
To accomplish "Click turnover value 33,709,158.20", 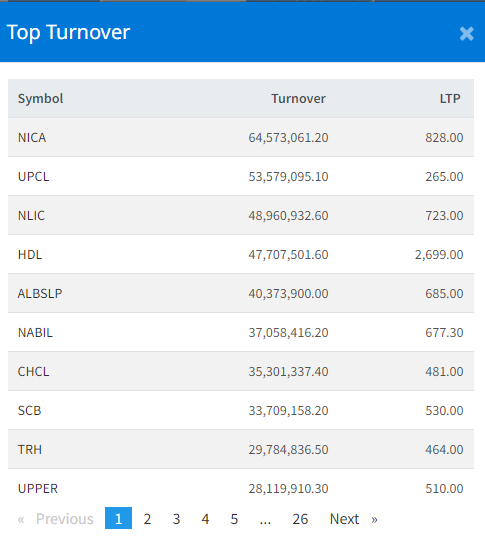I will 288,411.
